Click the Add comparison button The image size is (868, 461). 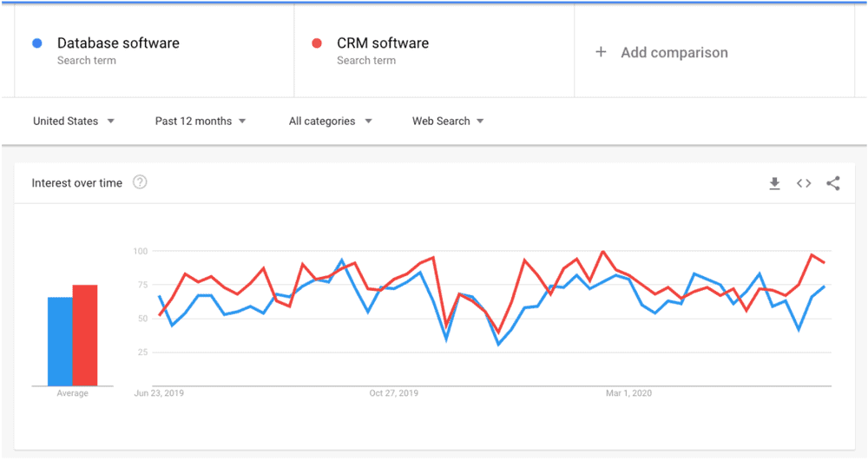(674, 53)
